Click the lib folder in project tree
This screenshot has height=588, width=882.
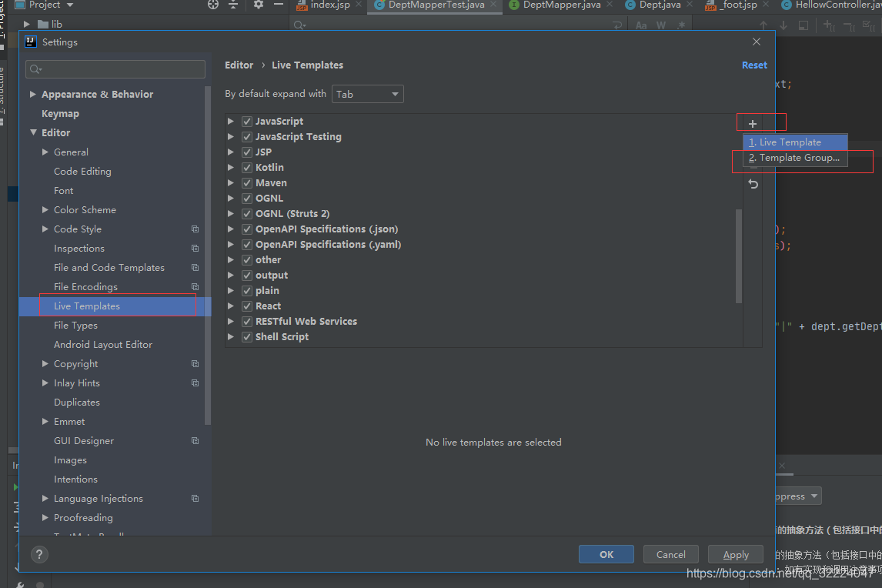pos(49,24)
